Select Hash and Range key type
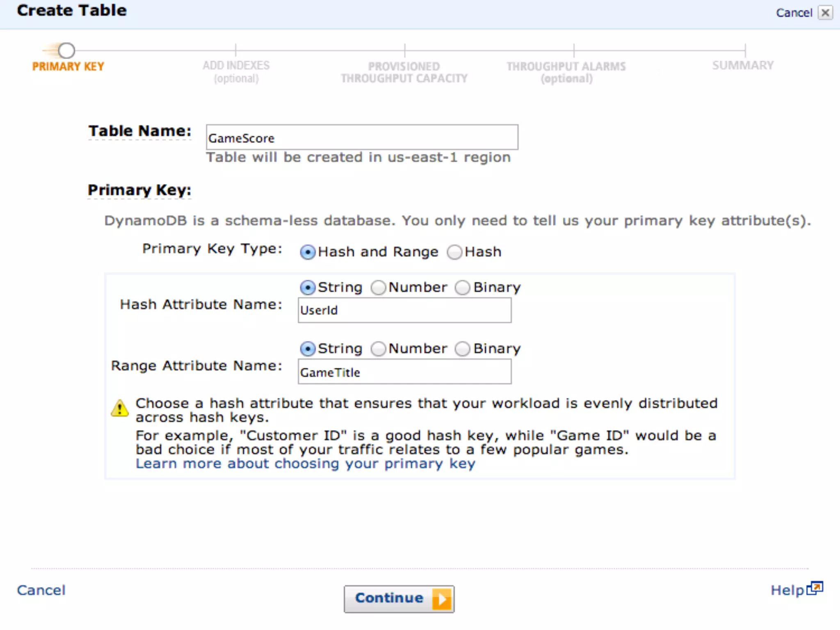The height and width of the screenshot is (630, 840). pos(308,252)
